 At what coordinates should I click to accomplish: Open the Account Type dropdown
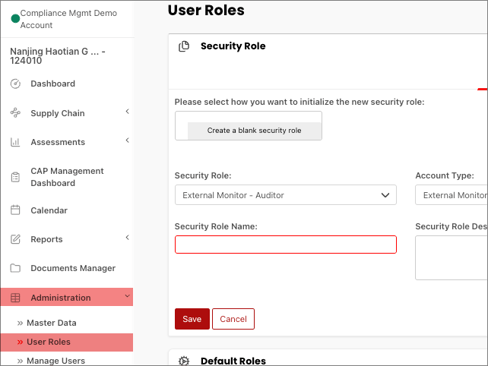(451, 195)
